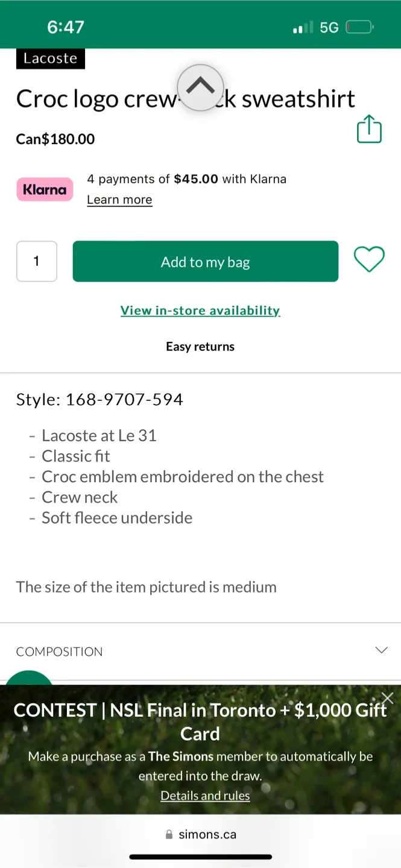Screen dimensions: 401x868
Task: Tap the Lacoste brand label
Action: click(50, 58)
